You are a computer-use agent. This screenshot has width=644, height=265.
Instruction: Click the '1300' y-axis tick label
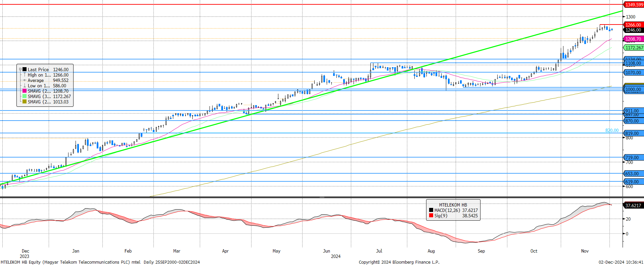click(x=631, y=17)
